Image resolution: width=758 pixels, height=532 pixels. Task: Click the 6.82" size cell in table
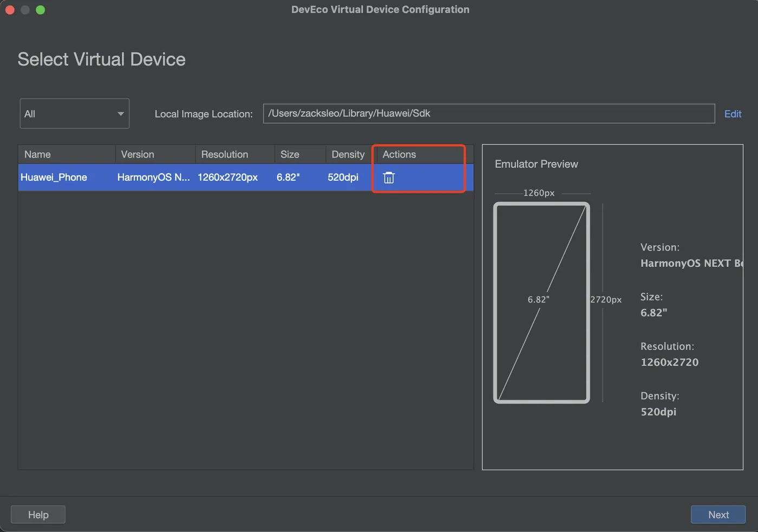click(288, 178)
